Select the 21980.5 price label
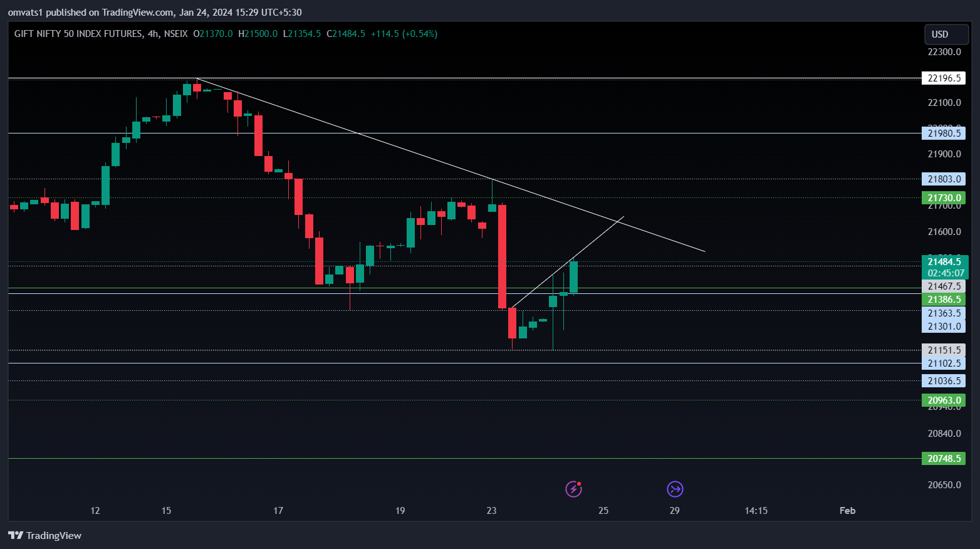Screen dimensions: 980x549 pyautogui.click(x=944, y=133)
